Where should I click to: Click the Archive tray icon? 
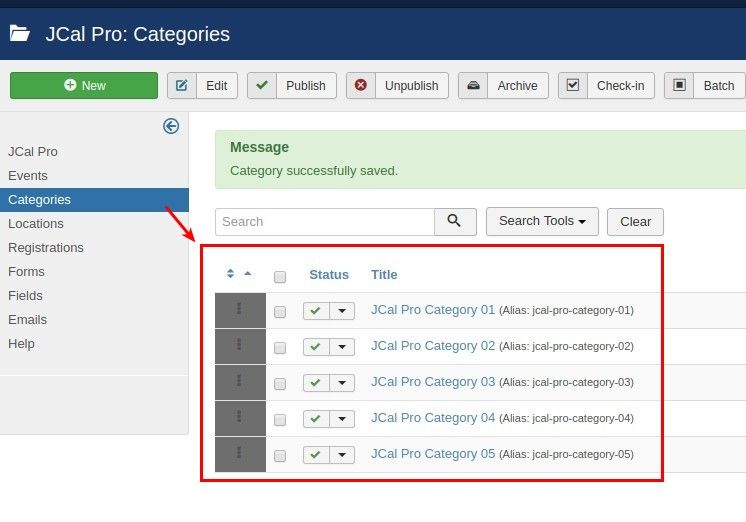[473, 86]
